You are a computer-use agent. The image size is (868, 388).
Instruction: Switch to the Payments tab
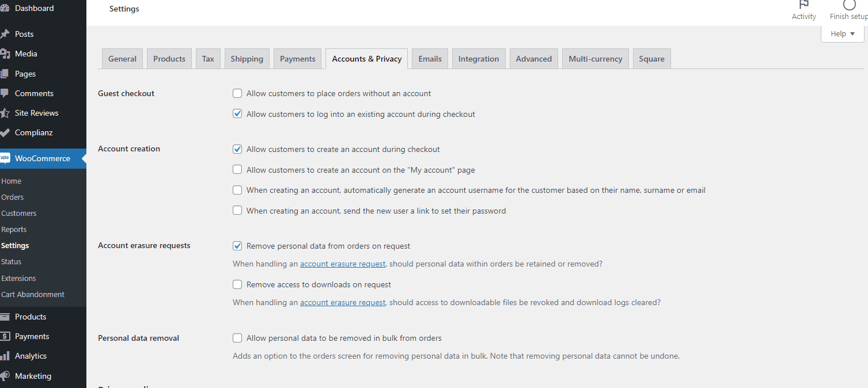[x=297, y=59]
